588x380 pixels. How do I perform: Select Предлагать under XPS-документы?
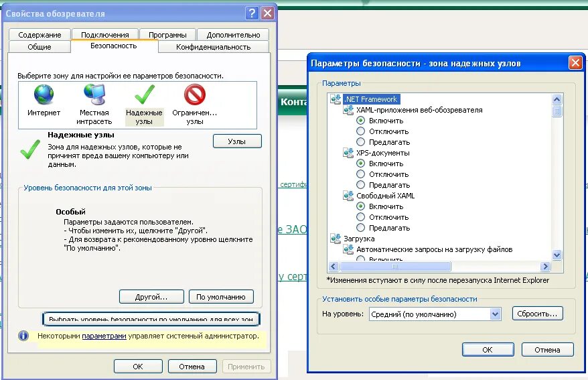point(360,184)
